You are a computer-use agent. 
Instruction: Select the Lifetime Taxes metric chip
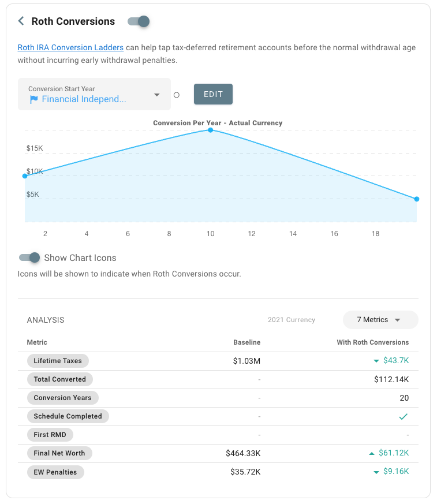(x=58, y=360)
